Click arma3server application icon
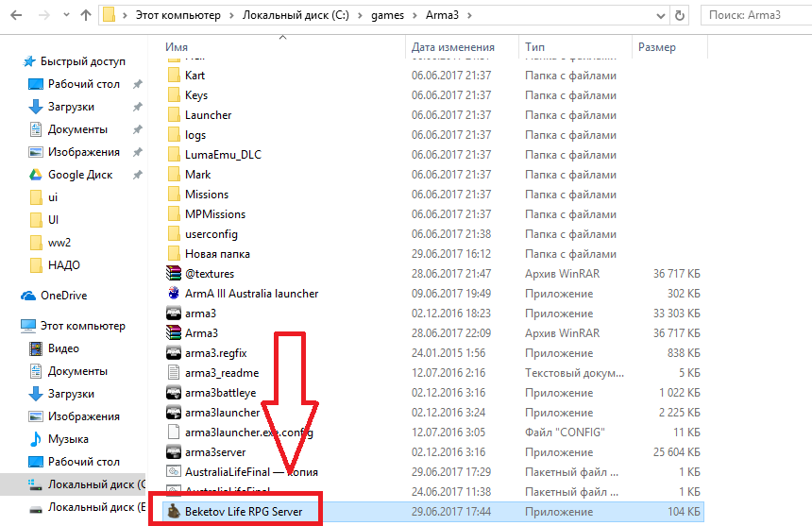Screen dimensions: 812x526 click(174, 452)
